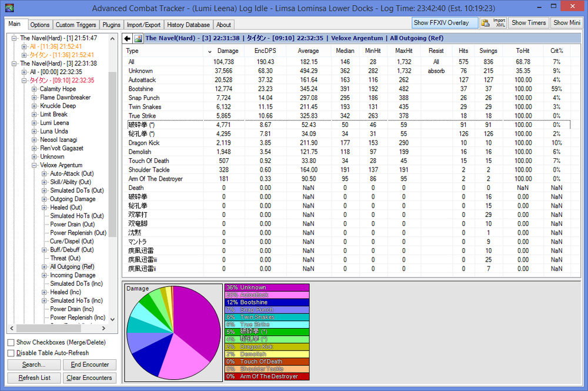Select the Twin Snakes row

[349, 107]
